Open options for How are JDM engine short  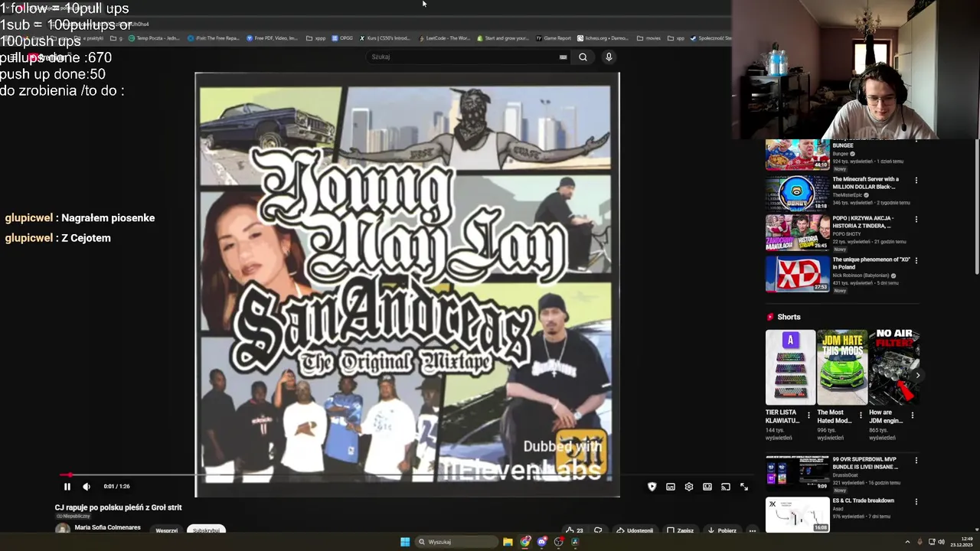(x=912, y=416)
